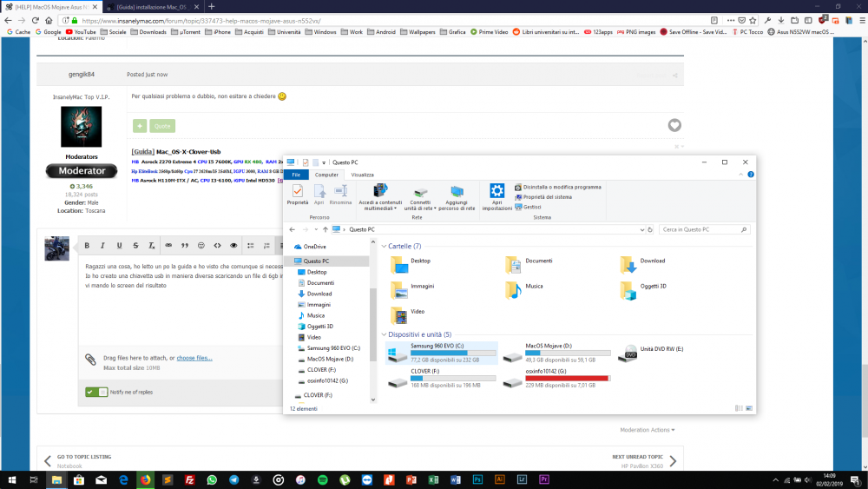
Task: Toggle the Notify me of replies switch
Action: coord(96,392)
